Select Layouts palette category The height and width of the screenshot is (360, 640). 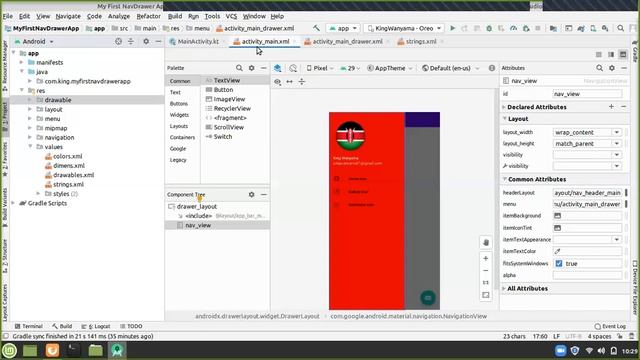click(179, 126)
